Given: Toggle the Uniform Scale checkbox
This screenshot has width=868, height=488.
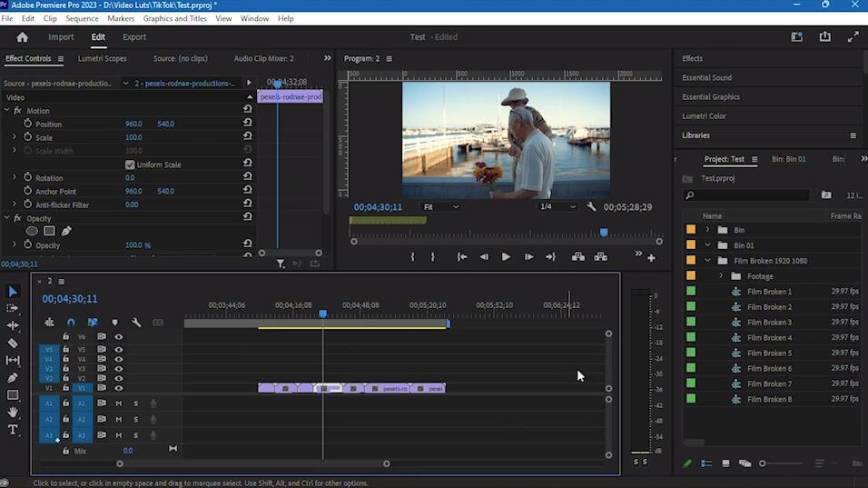Looking at the screenshot, I should (x=130, y=164).
